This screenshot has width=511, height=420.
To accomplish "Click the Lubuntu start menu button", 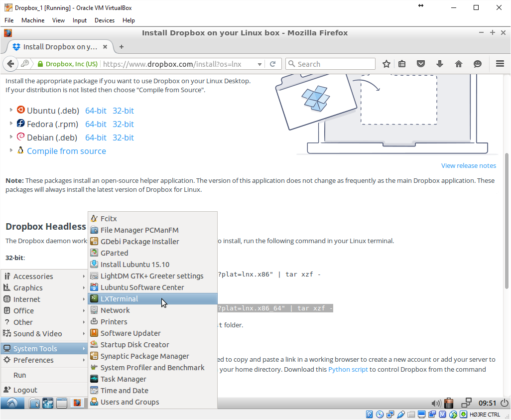I will 12,404.
